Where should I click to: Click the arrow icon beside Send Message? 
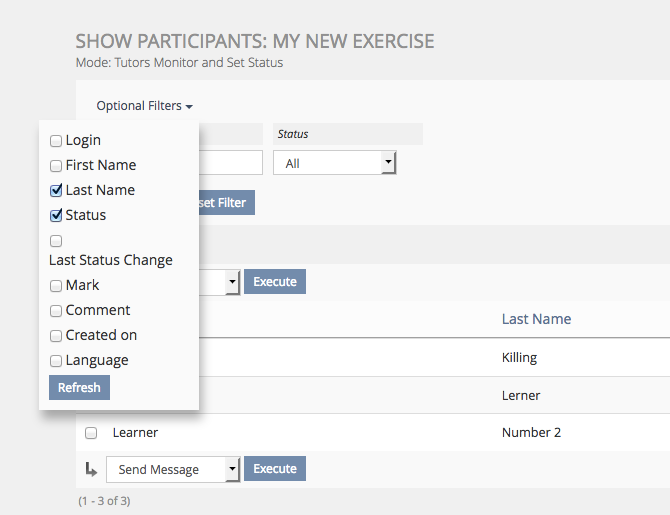(x=91, y=469)
